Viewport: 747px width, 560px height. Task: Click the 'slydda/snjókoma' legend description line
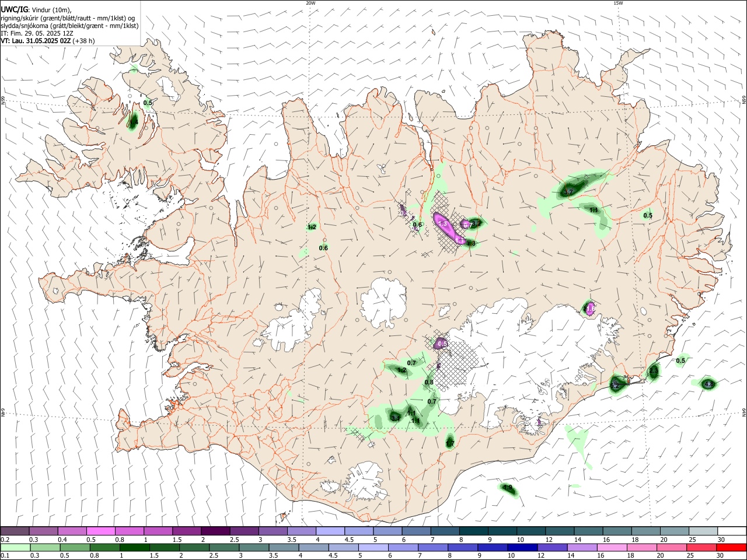coord(69,26)
